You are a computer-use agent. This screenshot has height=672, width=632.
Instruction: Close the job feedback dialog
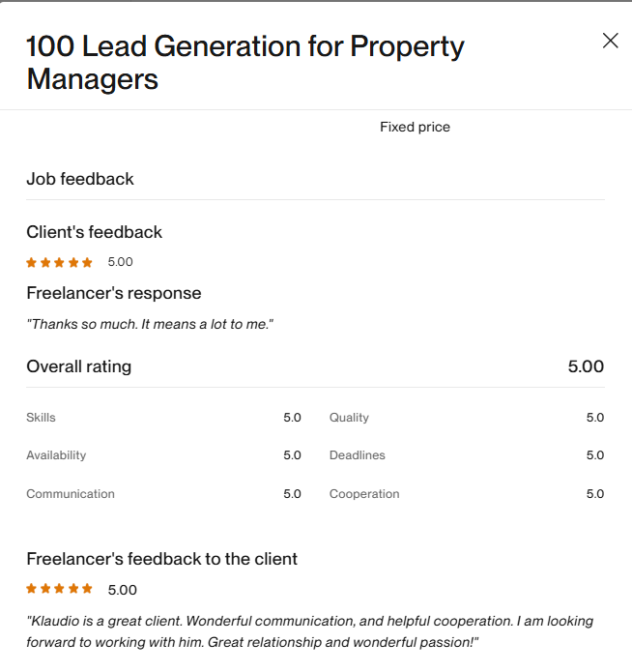click(610, 41)
